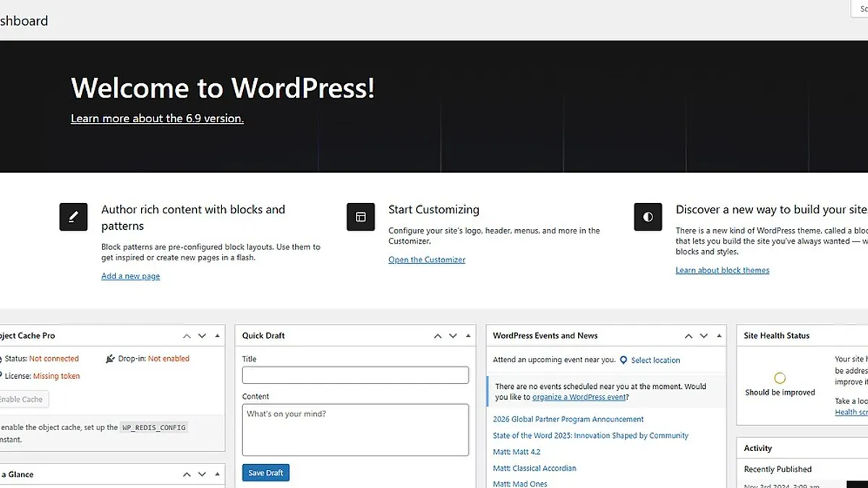Open Learn more about the 6.9 version

pyautogui.click(x=157, y=119)
